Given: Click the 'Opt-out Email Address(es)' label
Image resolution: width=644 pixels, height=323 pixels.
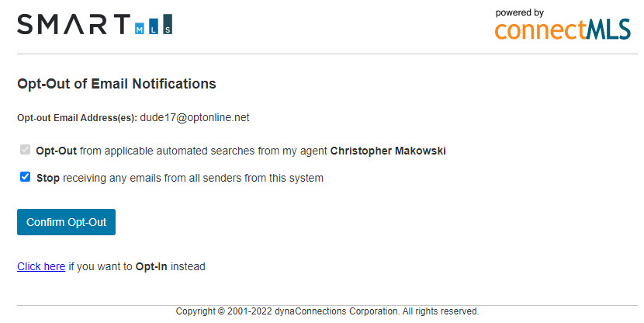Looking at the screenshot, I should pos(78,118).
